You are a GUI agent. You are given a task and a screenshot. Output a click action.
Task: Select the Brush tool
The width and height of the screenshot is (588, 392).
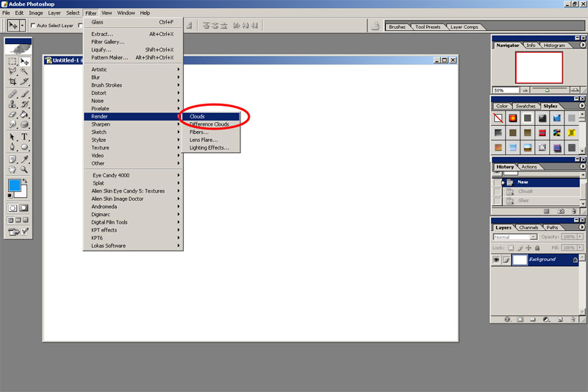point(24,94)
